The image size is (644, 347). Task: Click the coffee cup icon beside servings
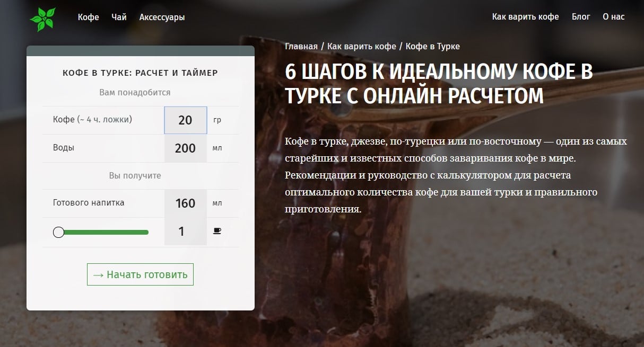click(x=217, y=231)
